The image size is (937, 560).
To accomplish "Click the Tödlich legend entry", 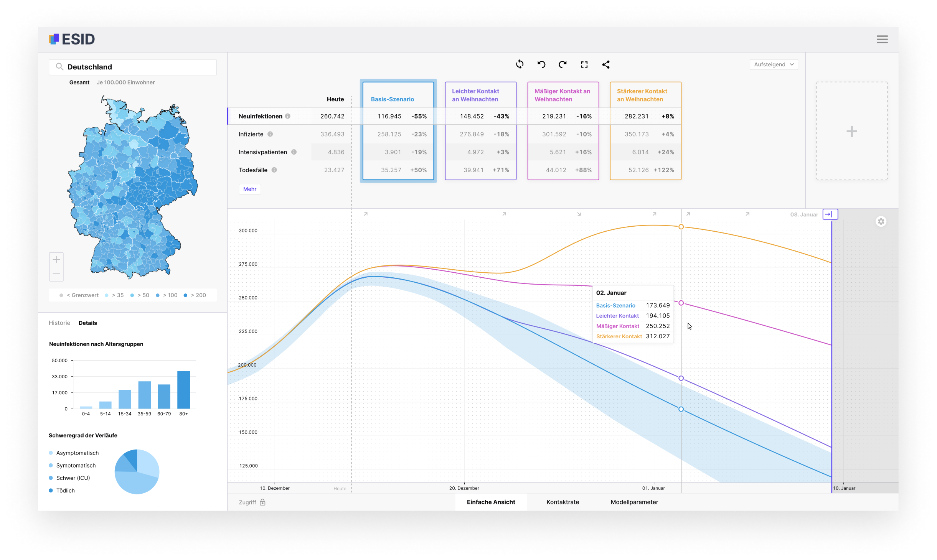I will [x=62, y=491].
